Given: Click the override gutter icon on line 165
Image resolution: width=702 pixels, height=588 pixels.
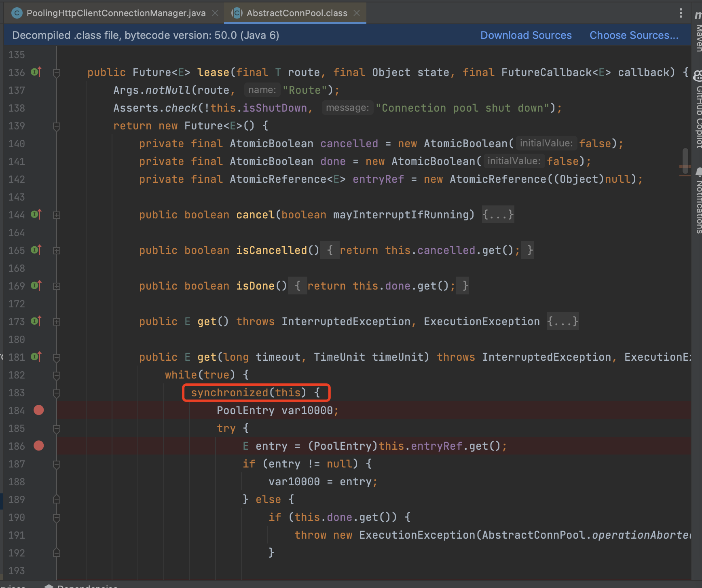Looking at the screenshot, I should click(x=36, y=250).
